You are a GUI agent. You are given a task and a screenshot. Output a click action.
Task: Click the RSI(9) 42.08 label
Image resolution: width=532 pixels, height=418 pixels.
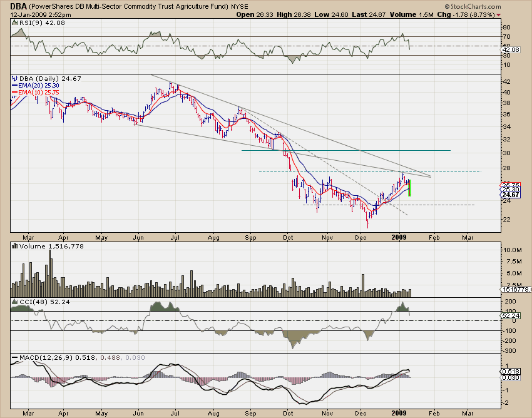point(42,23)
